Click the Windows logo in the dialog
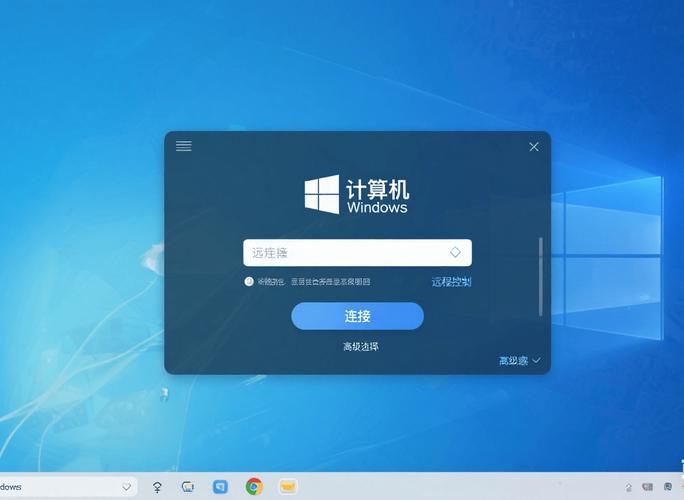 click(322, 195)
